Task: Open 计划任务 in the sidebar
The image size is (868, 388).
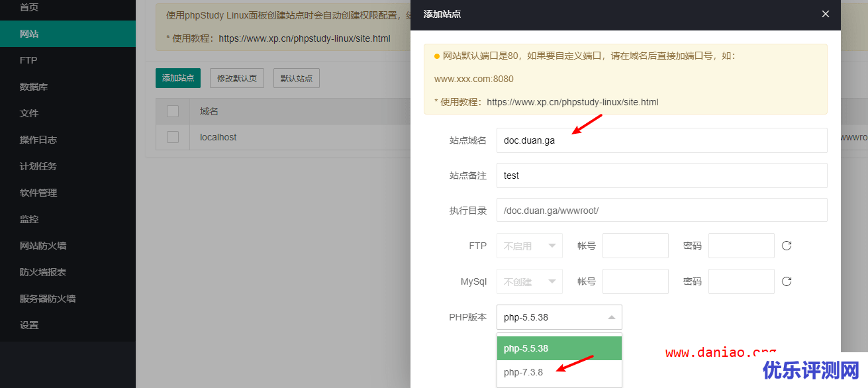Action: coord(34,166)
